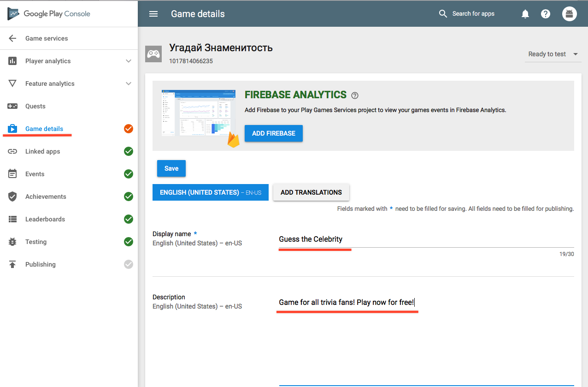Click the green Achievements status checkmark
Screen dimensions: 588x387
(x=129, y=196)
